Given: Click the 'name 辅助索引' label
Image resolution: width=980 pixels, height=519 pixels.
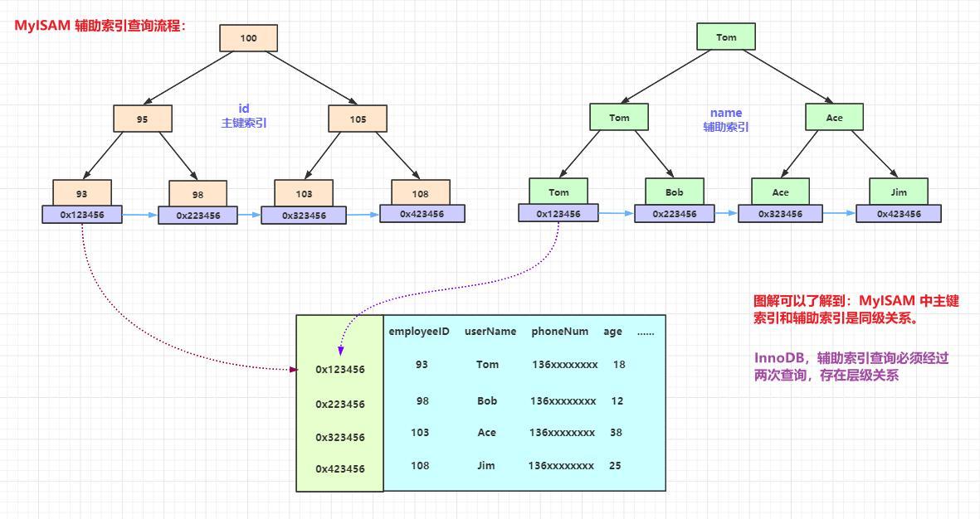Looking at the screenshot, I should coord(725,119).
